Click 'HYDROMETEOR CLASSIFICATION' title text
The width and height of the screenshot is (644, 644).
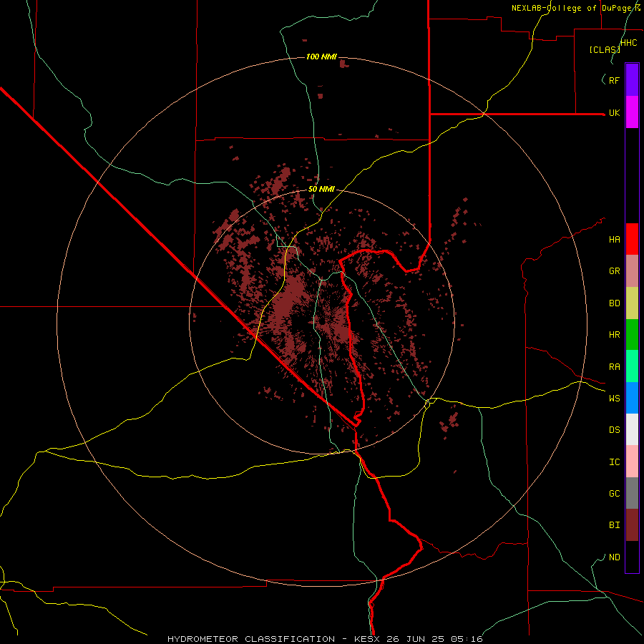point(251,639)
